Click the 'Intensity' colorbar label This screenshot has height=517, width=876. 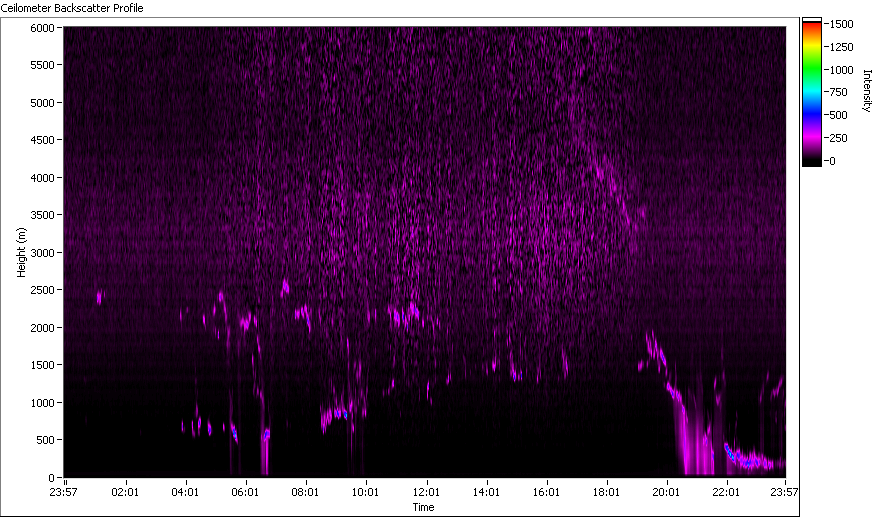(x=867, y=91)
